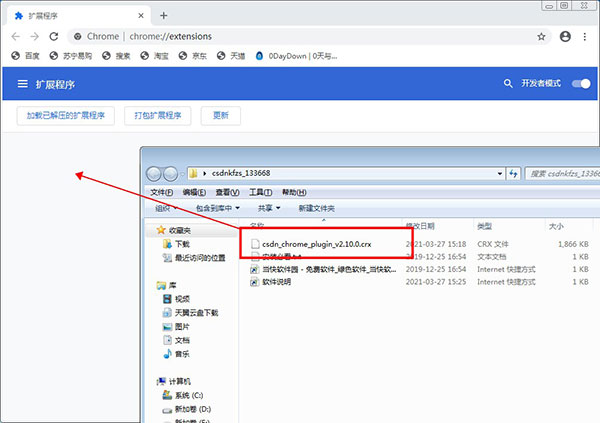Click the Chrome back arrow
The image size is (600, 423).
[16, 36]
